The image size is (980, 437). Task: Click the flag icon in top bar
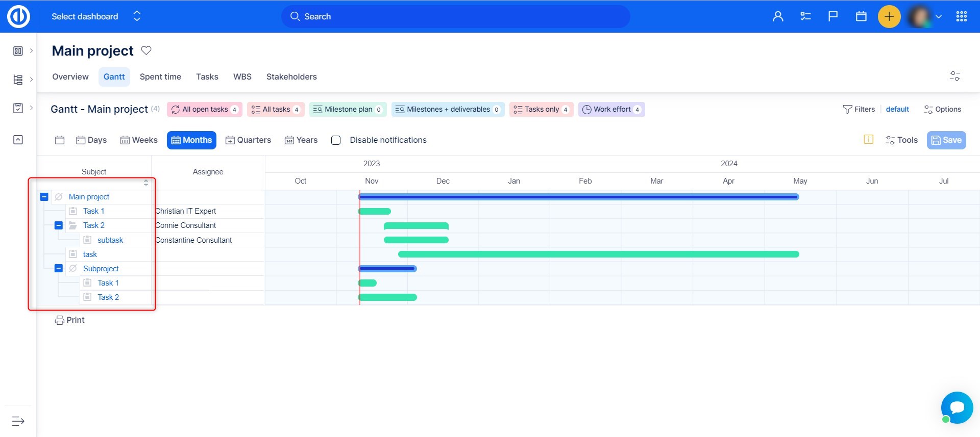pyautogui.click(x=833, y=17)
